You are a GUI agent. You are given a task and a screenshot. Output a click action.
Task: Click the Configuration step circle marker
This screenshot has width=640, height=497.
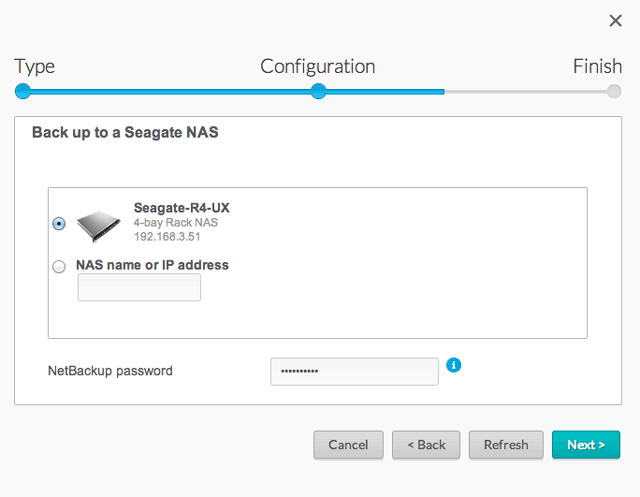point(318,91)
